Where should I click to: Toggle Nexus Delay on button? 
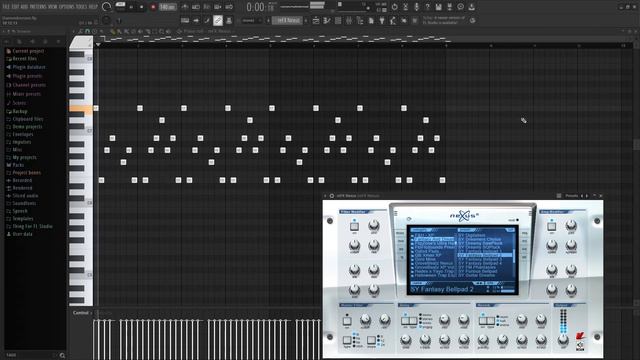coord(406,321)
